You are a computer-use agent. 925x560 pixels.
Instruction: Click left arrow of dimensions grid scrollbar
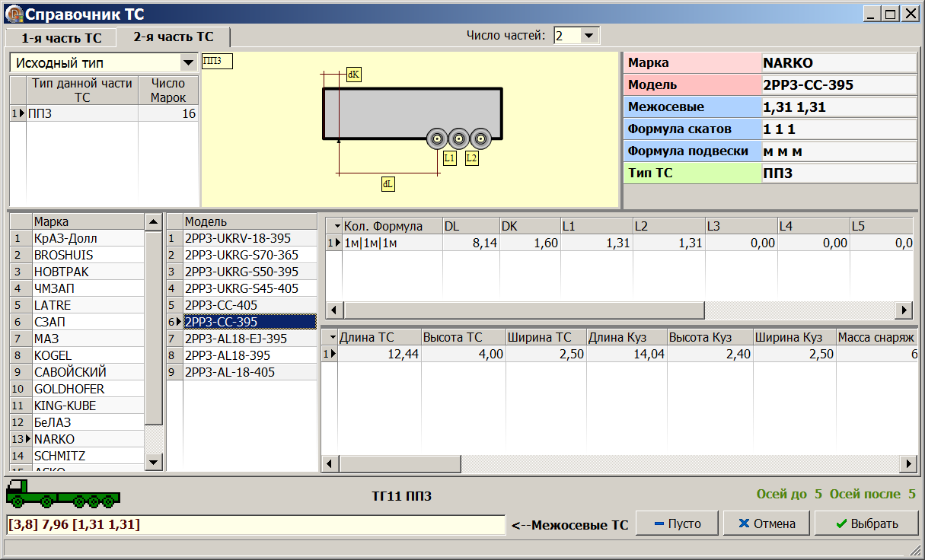[x=330, y=463]
